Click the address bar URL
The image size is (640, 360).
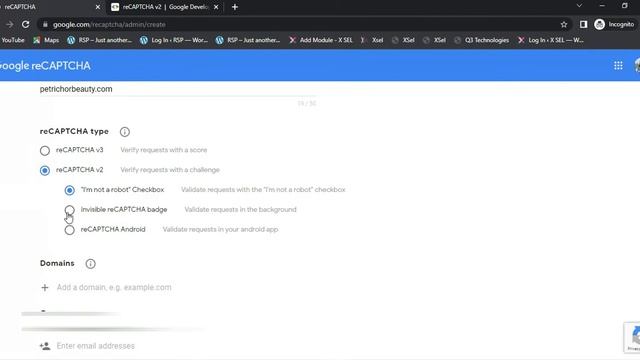(x=109, y=24)
